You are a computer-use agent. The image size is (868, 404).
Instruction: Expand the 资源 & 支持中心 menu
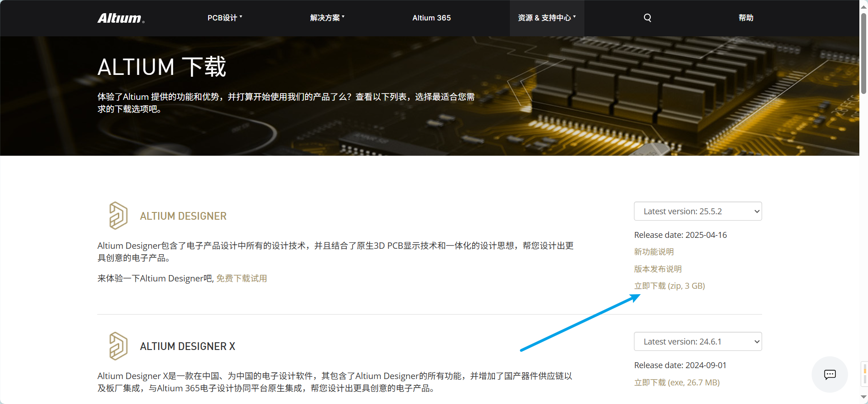coord(547,18)
